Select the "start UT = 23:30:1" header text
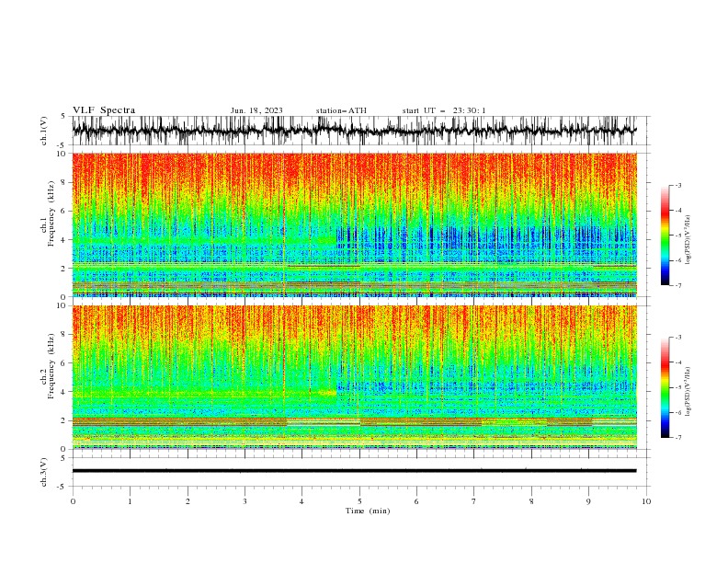The height and width of the screenshot is (563, 728). 444,110
